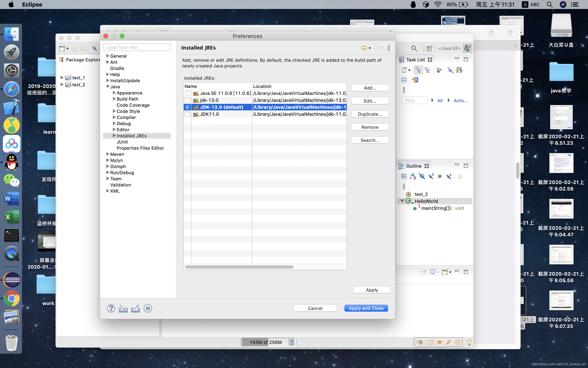The width and height of the screenshot is (588, 368).
Task: Open Spotlight search in the menu bar
Action: click(550, 4)
